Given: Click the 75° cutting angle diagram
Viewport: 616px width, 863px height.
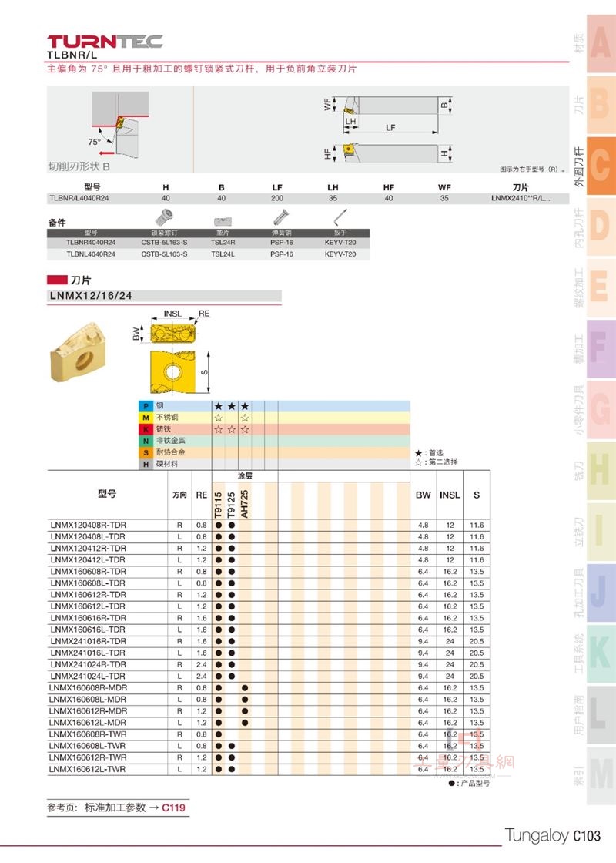Looking at the screenshot, I should [x=120, y=126].
